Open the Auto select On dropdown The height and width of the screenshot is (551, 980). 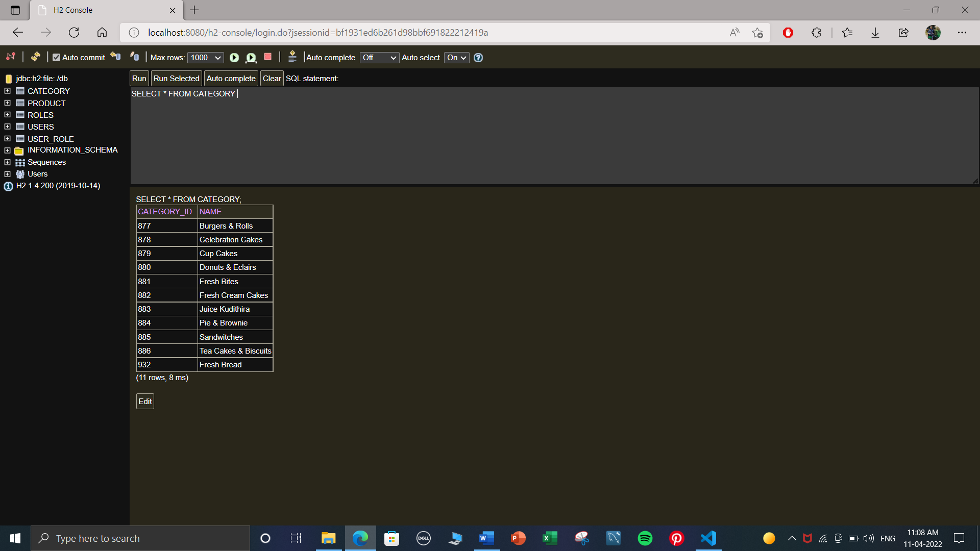pos(456,58)
